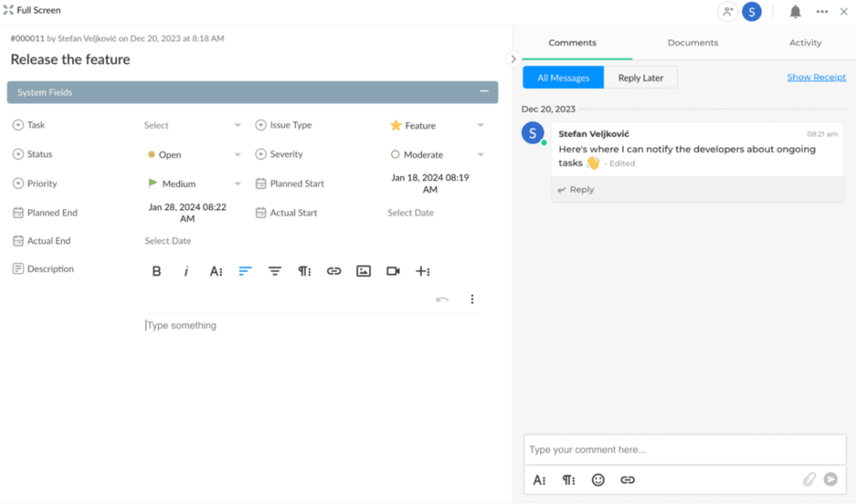This screenshot has width=856, height=504.
Task: Collapse the System Fields section
Action: point(486,91)
